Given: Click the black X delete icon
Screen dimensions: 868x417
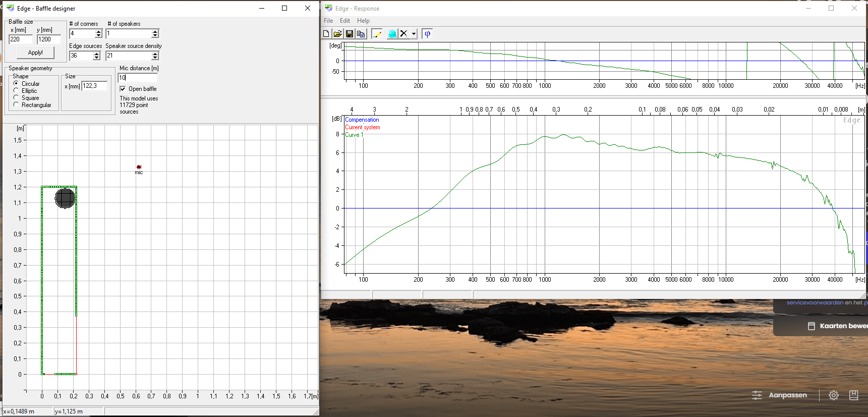Looking at the screenshot, I should click(403, 34).
